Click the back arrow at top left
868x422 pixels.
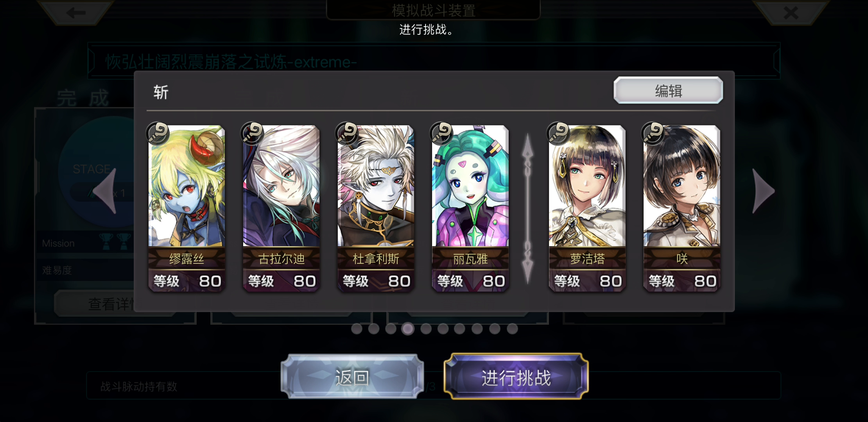75,13
